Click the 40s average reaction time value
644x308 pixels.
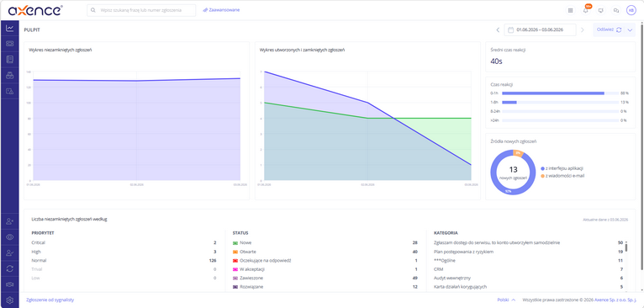[x=497, y=61]
